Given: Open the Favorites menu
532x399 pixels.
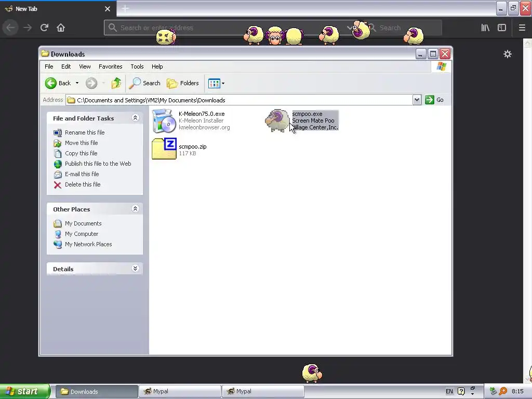Looking at the screenshot, I should (x=110, y=66).
